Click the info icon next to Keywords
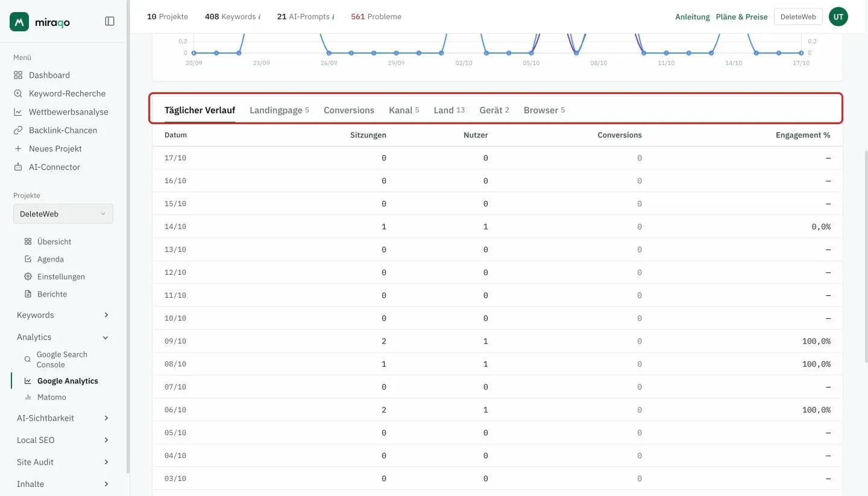The image size is (868, 496). pos(259,17)
